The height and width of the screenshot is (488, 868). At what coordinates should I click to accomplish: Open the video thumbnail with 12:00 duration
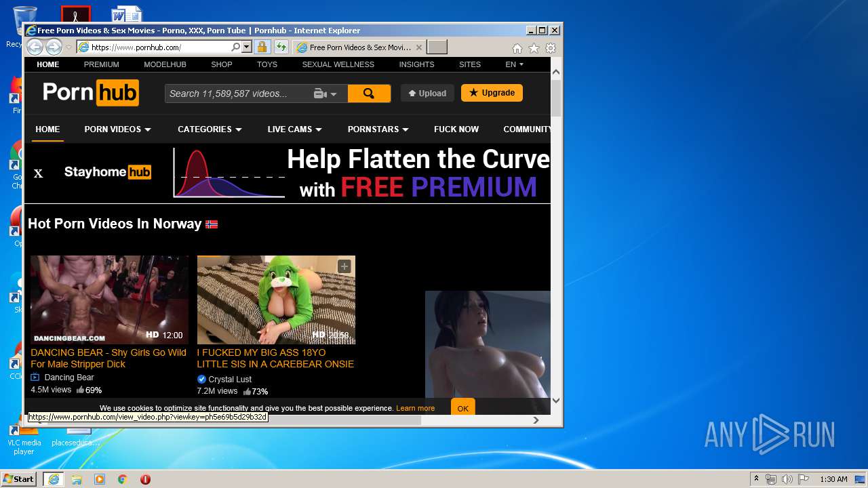coord(109,300)
